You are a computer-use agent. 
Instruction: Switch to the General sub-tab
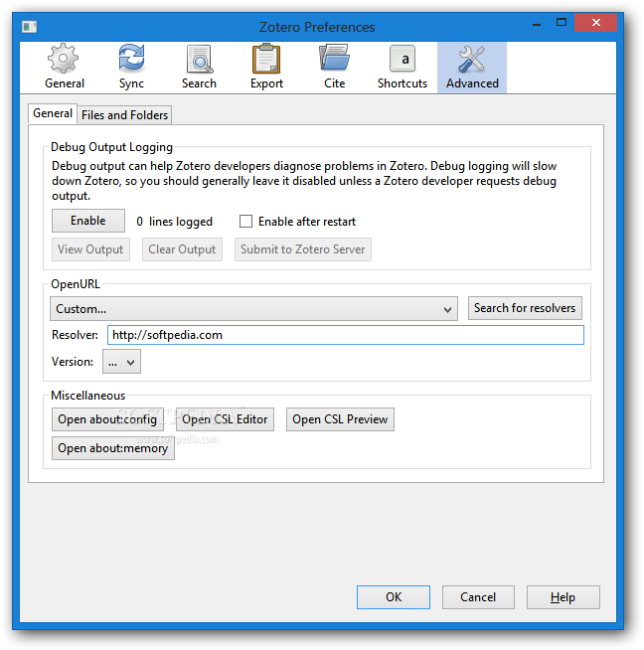click(53, 113)
